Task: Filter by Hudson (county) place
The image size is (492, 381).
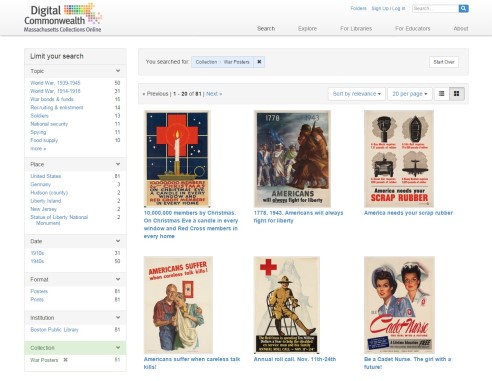Action: pyautogui.click(x=49, y=193)
